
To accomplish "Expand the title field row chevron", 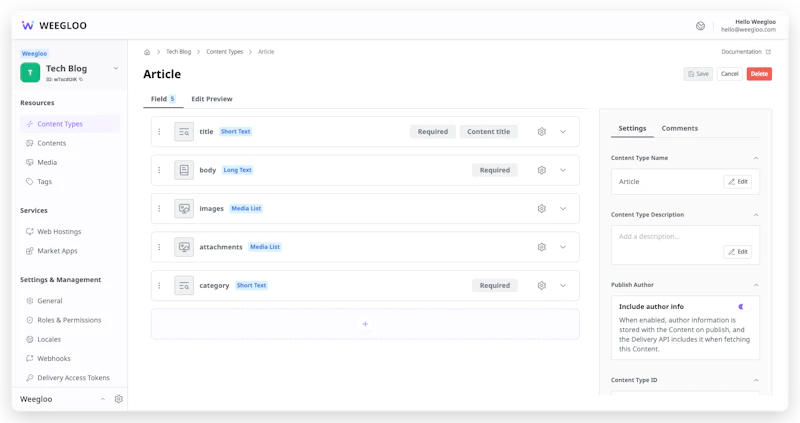I will point(563,132).
